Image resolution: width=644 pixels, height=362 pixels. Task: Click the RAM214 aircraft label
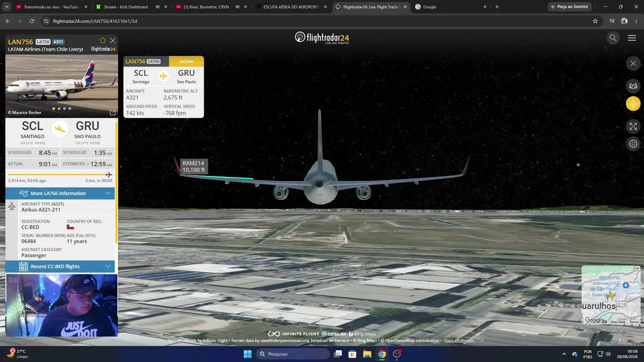point(193,166)
